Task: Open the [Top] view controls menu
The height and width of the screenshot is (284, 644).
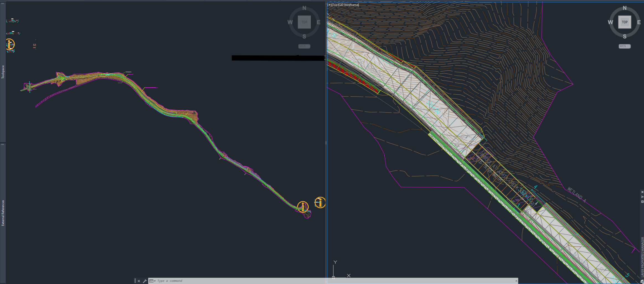Action: coord(336,5)
